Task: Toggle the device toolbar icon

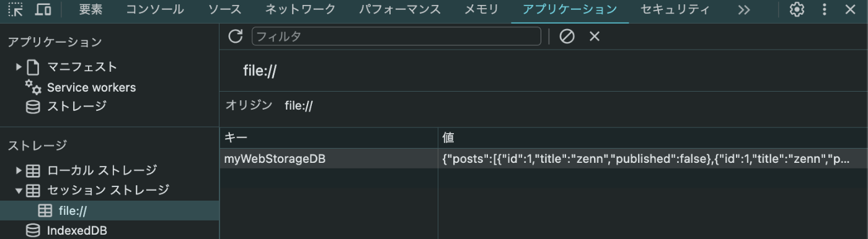Action: [x=43, y=9]
